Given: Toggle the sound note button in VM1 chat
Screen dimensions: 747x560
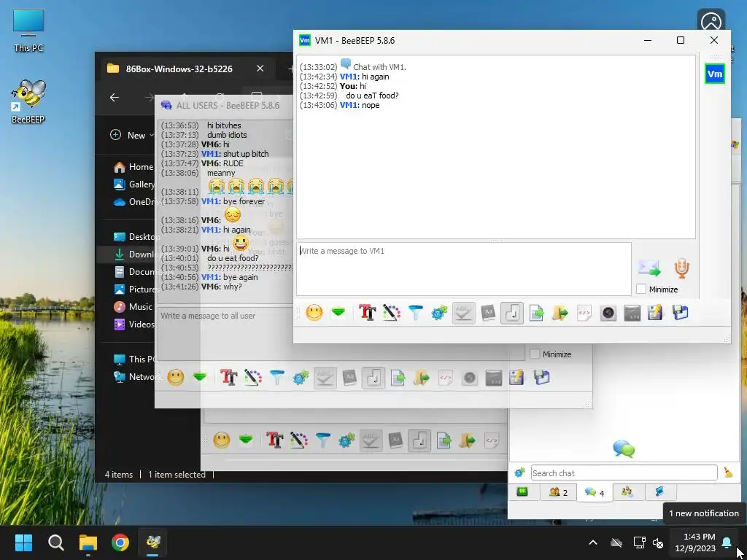Looking at the screenshot, I should click(512, 313).
